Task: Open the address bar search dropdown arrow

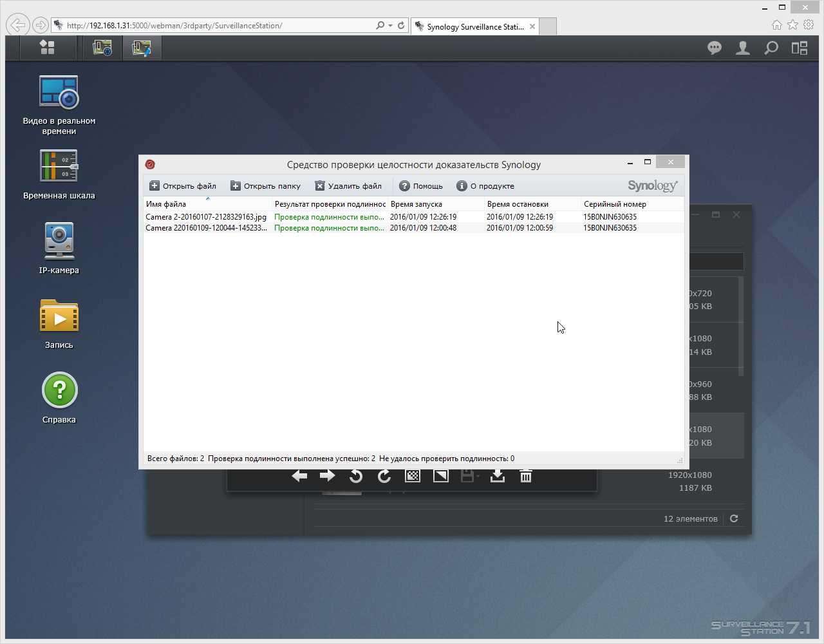Action: [390, 26]
